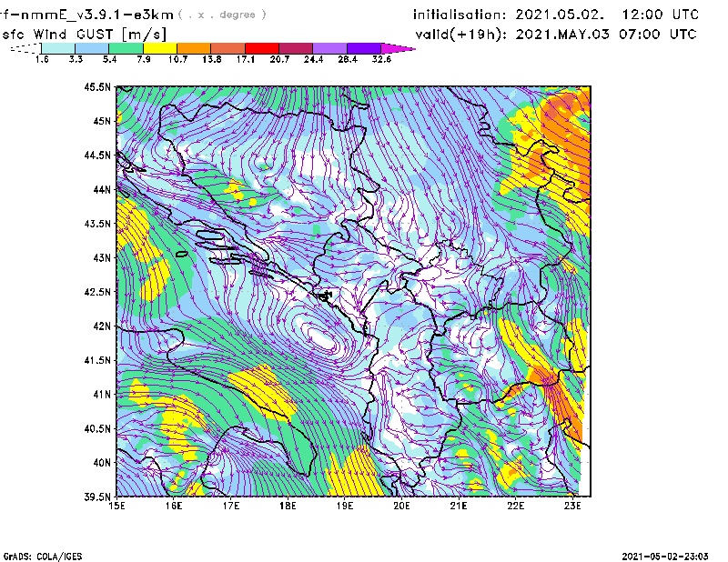Click the legend value '7.9'
Image resolution: width=728 pixels, height=562 pixels.
(144, 59)
